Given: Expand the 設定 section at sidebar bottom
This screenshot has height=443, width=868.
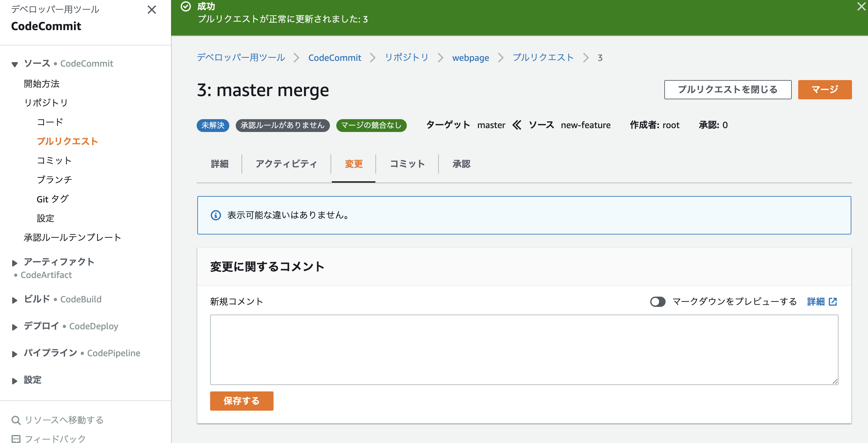Looking at the screenshot, I should (14, 381).
